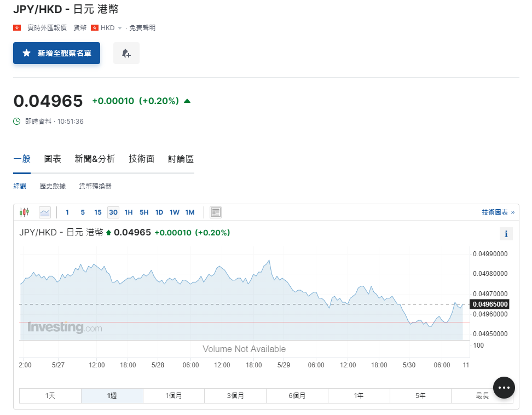Choose the 最長 time range
This screenshot has height=415, width=532.
pos(482,396)
